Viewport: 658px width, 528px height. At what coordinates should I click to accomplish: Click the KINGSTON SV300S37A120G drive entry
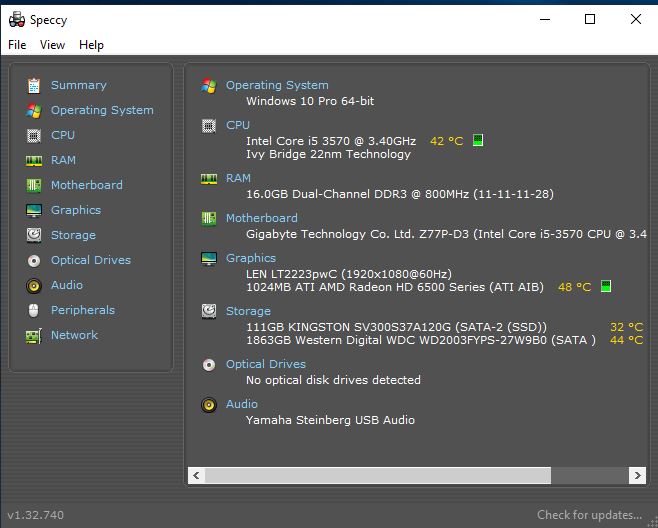397,327
